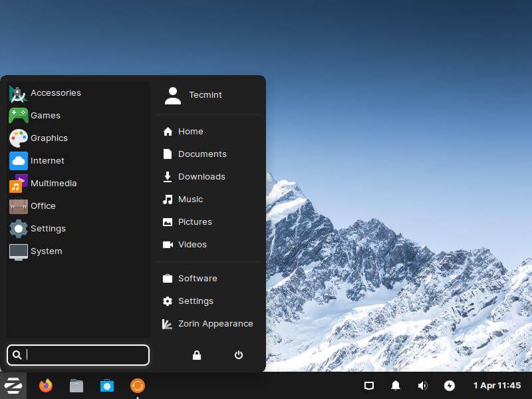Launch Software Updater from the taskbar
Screen dimensions: 532x399
click(138, 386)
